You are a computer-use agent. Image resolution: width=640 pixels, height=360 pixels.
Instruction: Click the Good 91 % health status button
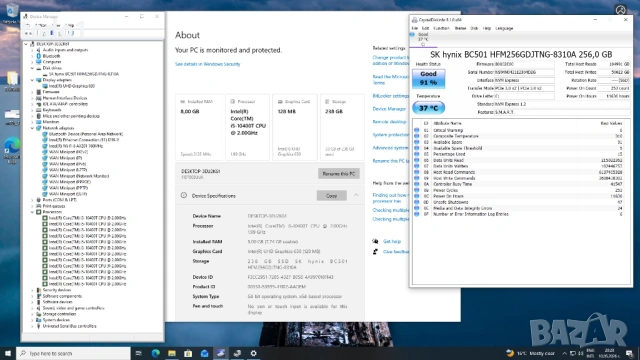pyautogui.click(x=428, y=78)
